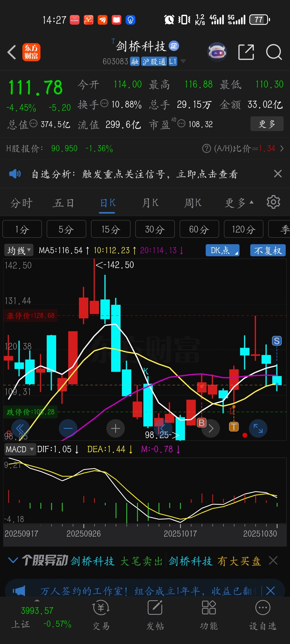Tap the battery status indicator

click(x=260, y=20)
